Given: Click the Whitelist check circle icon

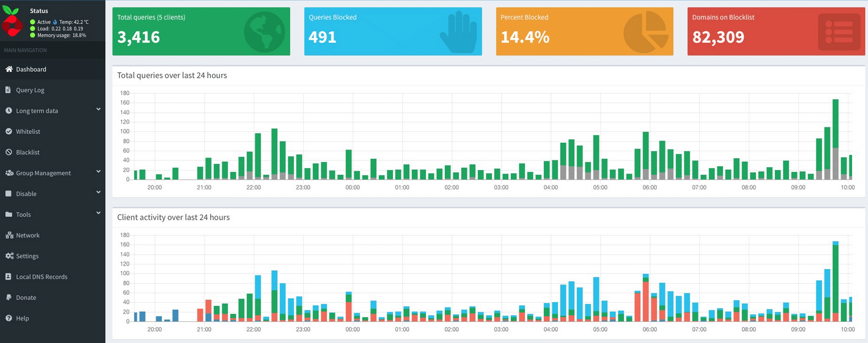Looking at the screenshot, I should click(9, 131).
